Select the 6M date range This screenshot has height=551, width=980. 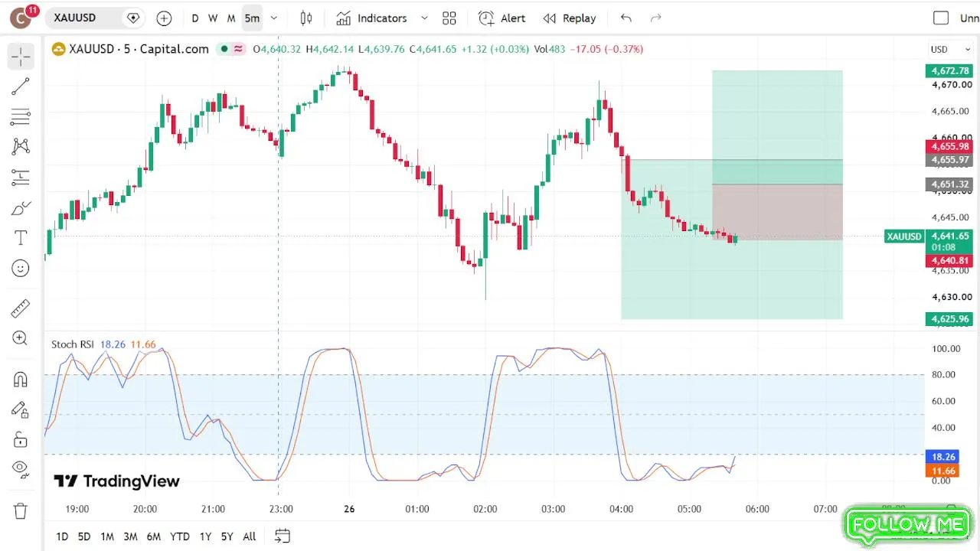pyautogui.click(x=154, y=536)
